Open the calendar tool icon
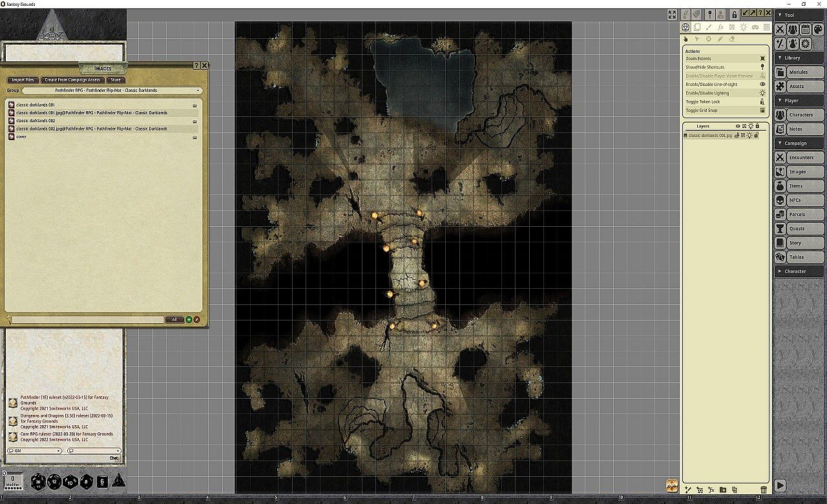This screenshot has height=504, width=827. coord(806,29)
